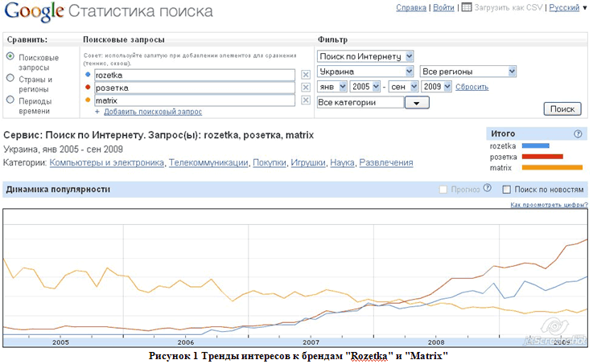The image size is (593, 364).
Task: Enable the Прогноз checkbox
Action: tap(443, 189)
